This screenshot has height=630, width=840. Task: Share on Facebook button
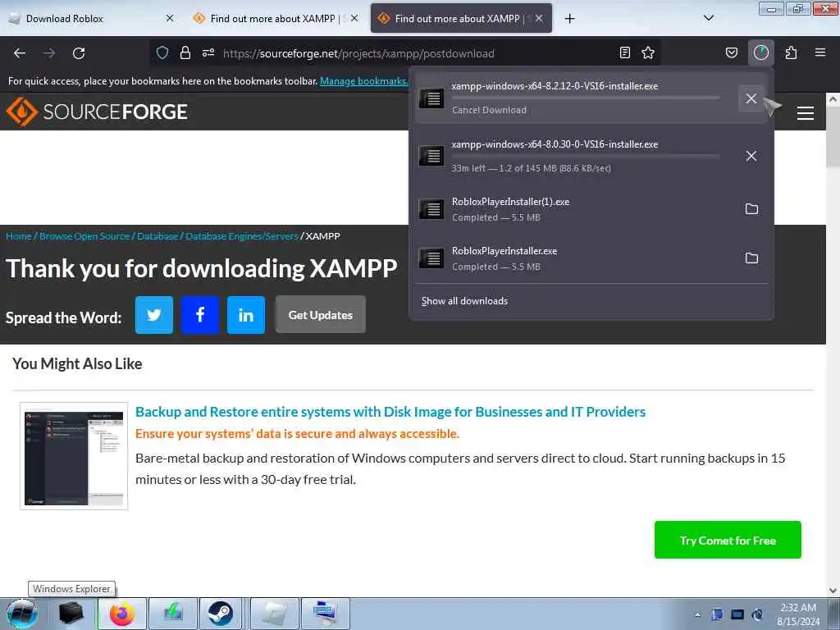pyautogui.click(x=200, y=315)
